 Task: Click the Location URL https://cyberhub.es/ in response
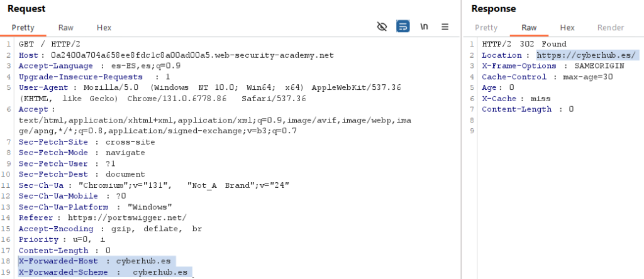[587, 55]
